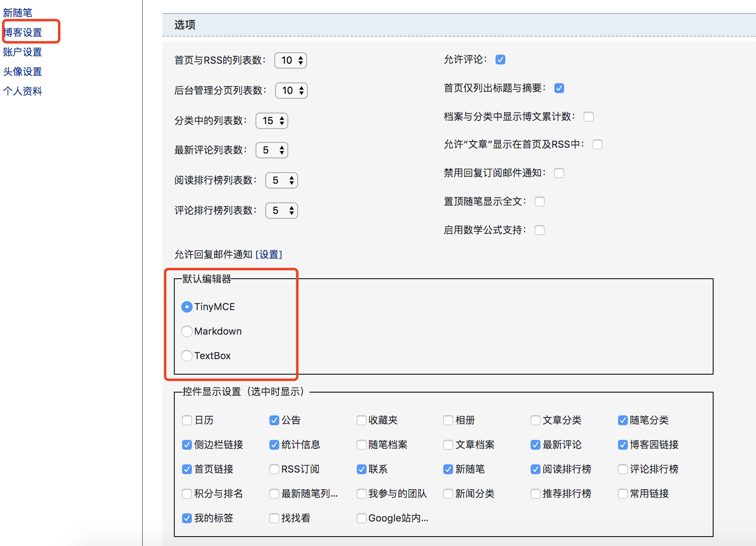This screenshot has width=756, height=546.
Task: Enable the 评论排行榜 widget checkbox
Action: pos(623,469)
